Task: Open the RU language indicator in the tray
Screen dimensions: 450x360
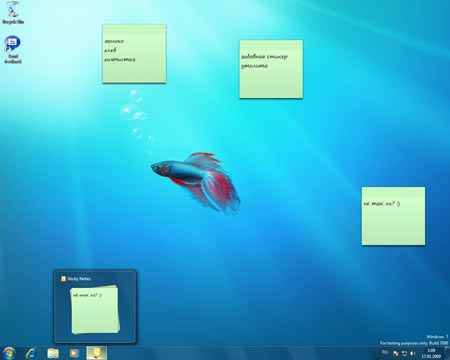Action: pos(385,353)
